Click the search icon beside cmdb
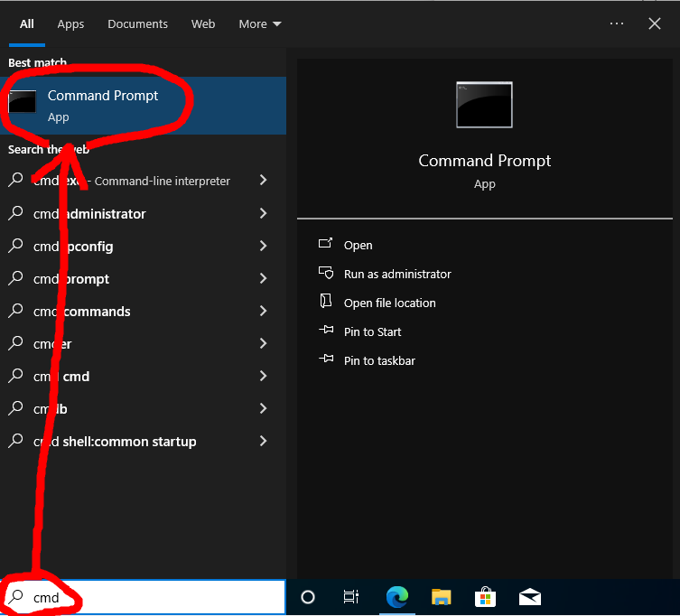680x616 pixels. pos(15,408)
